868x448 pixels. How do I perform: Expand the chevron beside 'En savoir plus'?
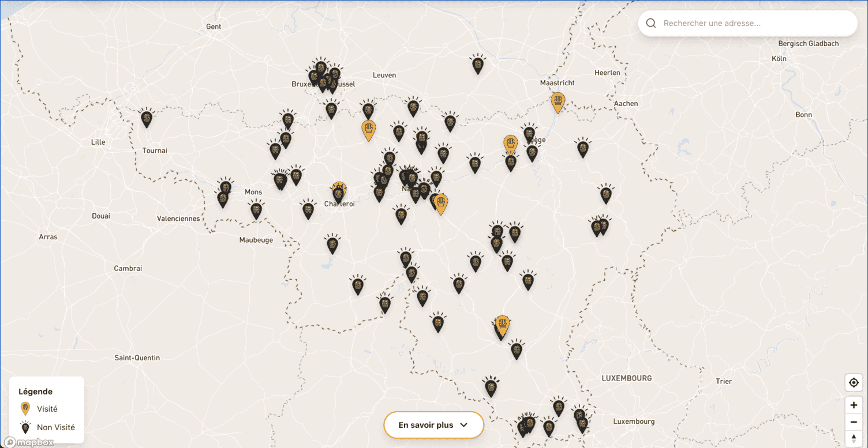(463, 425)
